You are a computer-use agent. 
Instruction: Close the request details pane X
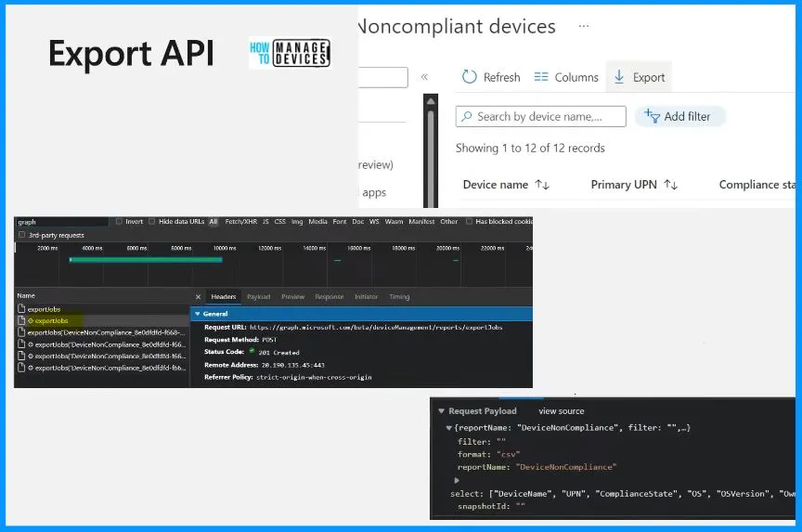point(198,297)
